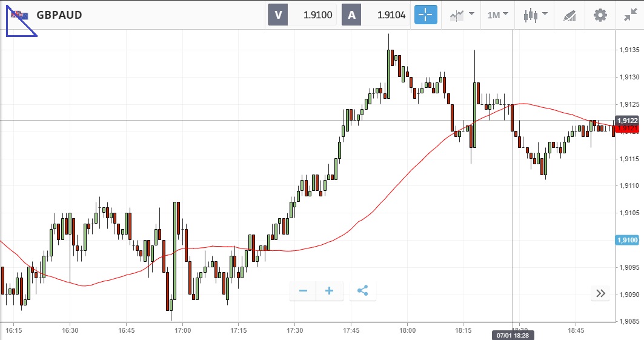Screen dimensions: 644x340
Task: Click the V sell price 1.9100 button
Action: click(x=303, y=15)
